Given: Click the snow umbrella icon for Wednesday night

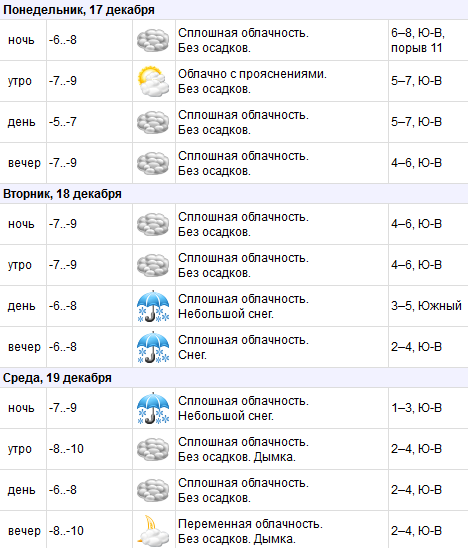Looking at the screenshot, I should [x=153, y=408].
